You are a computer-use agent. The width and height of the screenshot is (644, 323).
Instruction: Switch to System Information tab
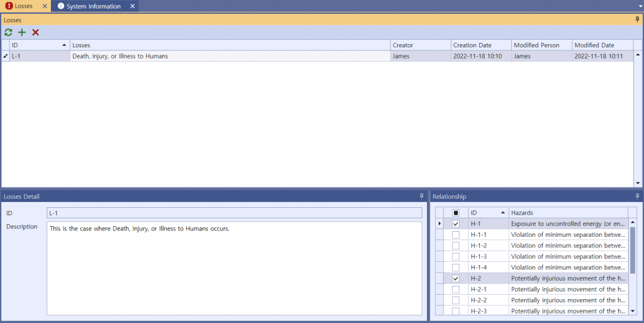tap(94, 6)
